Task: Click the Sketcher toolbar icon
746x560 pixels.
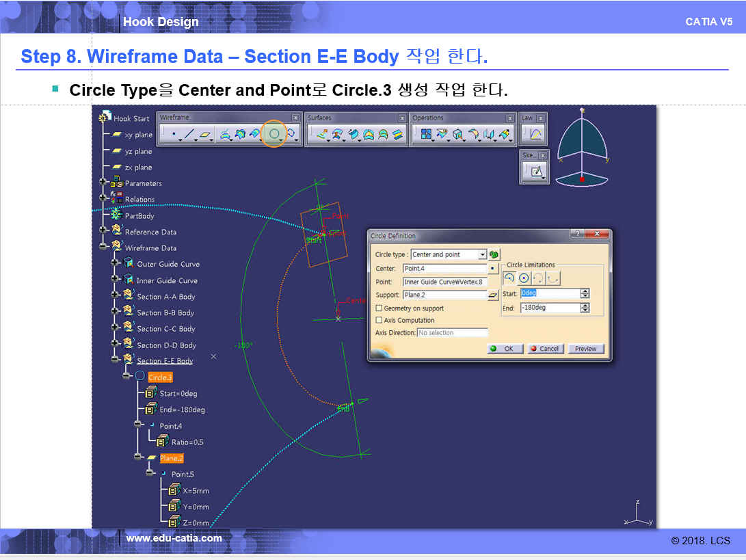Action: 535,172
